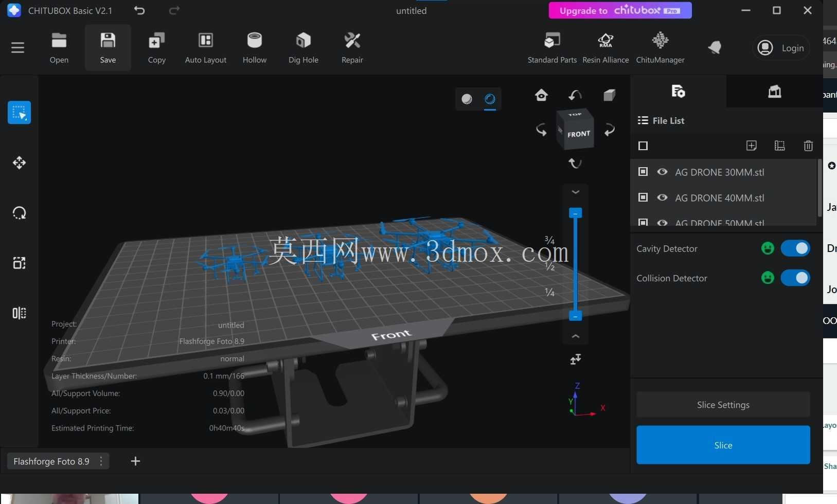Hide AG DRONE 30MM.stl with eye icon
This screenshot has width=837, height=504.
click(663, 172)
